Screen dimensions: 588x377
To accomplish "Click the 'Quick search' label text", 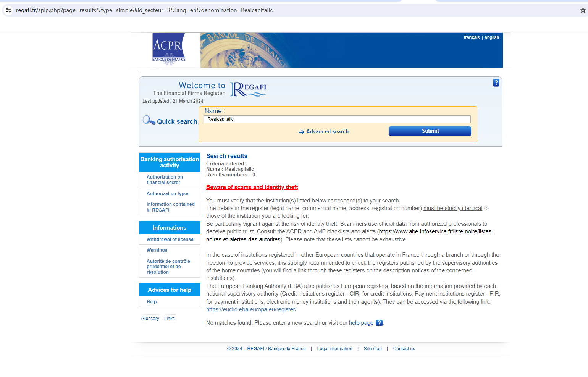I will (177, 121).
